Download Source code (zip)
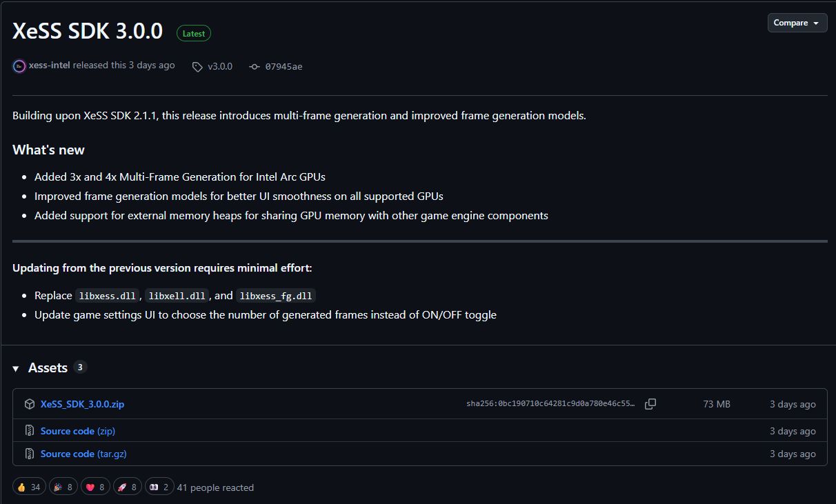The height and width of the screenshot is (504, 836). click(x=77, y=431)
